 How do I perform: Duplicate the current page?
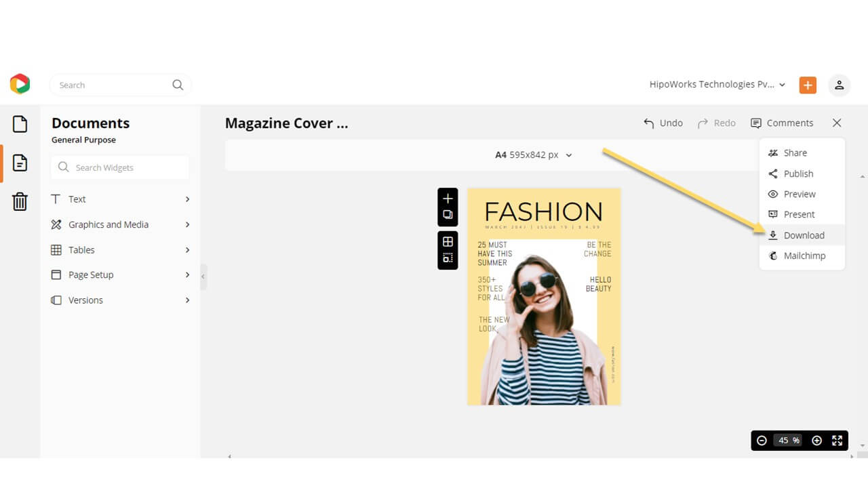448,214
